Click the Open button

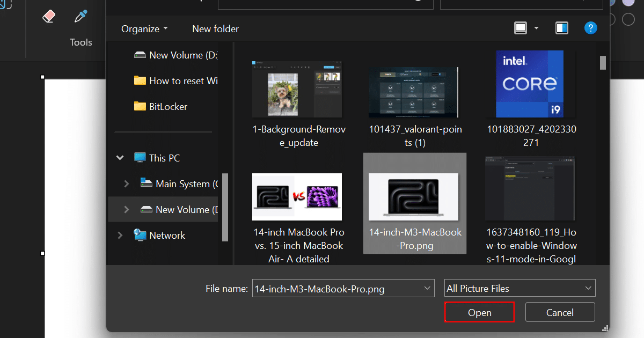tap(479, 312)
